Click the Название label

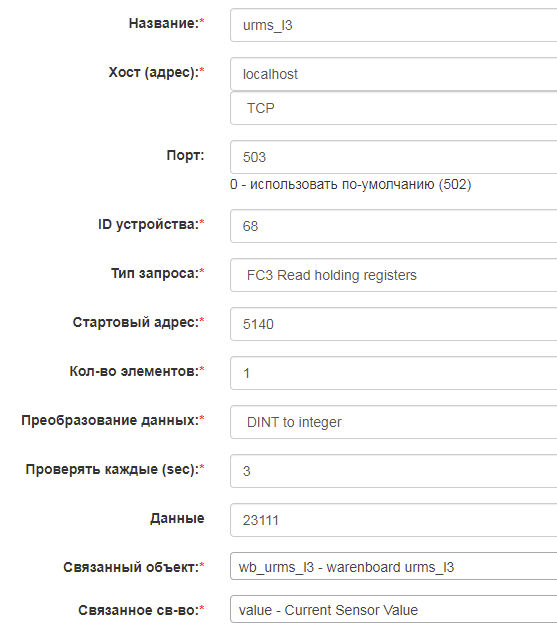[x=166, y=23]
